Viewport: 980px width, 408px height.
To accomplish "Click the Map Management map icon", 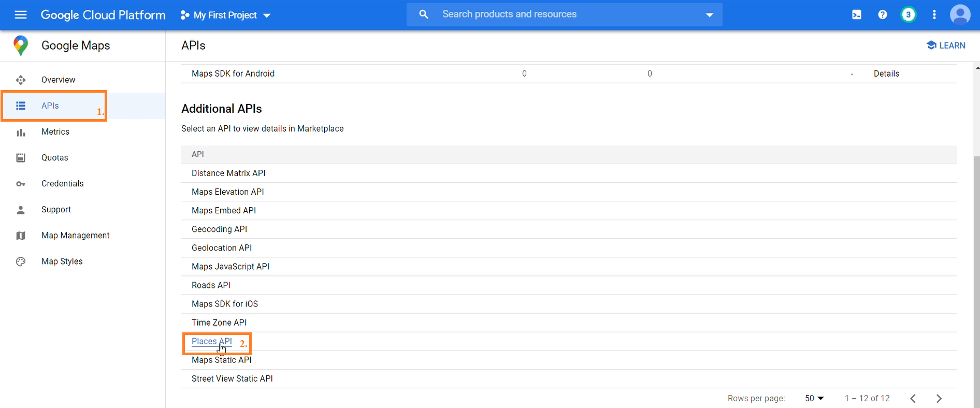I will 21,236.
